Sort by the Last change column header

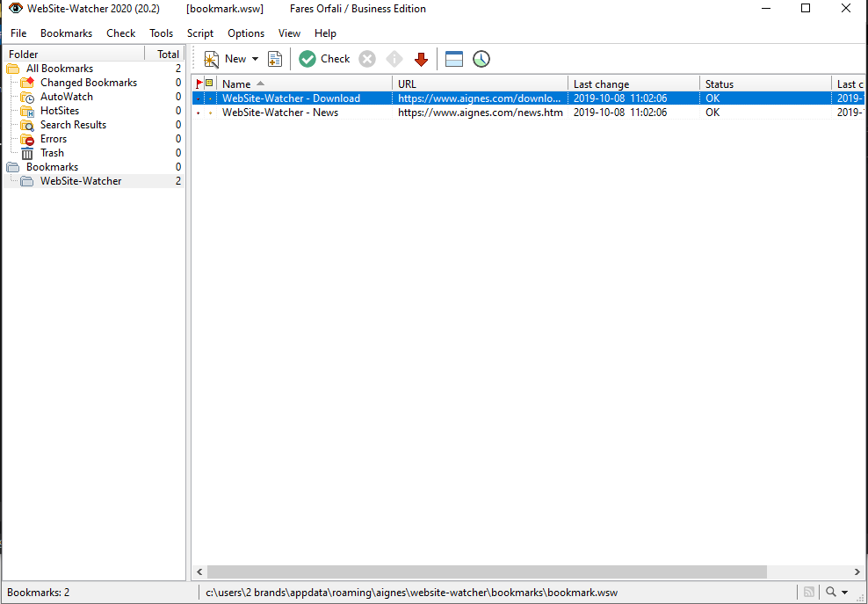click(633, 84)
